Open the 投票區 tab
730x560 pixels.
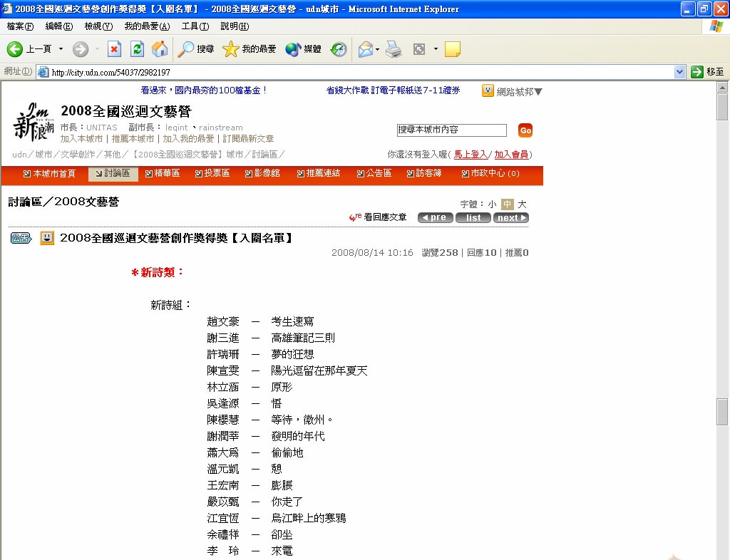(212, 174)
